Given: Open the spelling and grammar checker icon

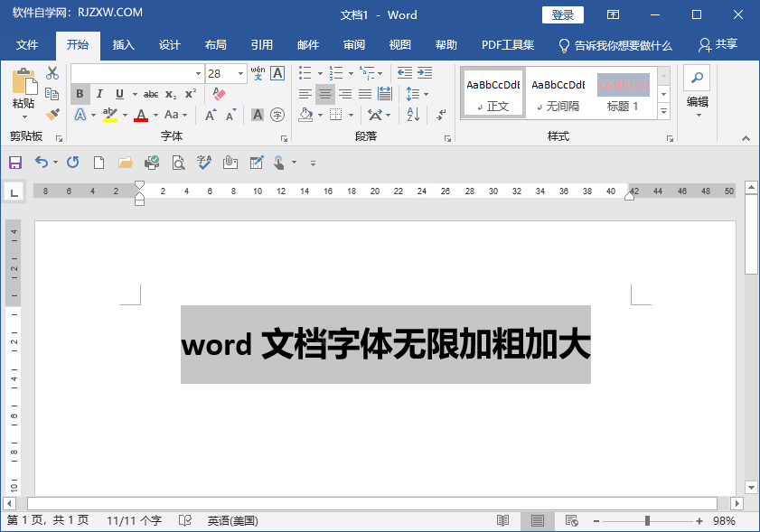Looking at the screenshot, I should pyautogui.click(x=202, y=163).
